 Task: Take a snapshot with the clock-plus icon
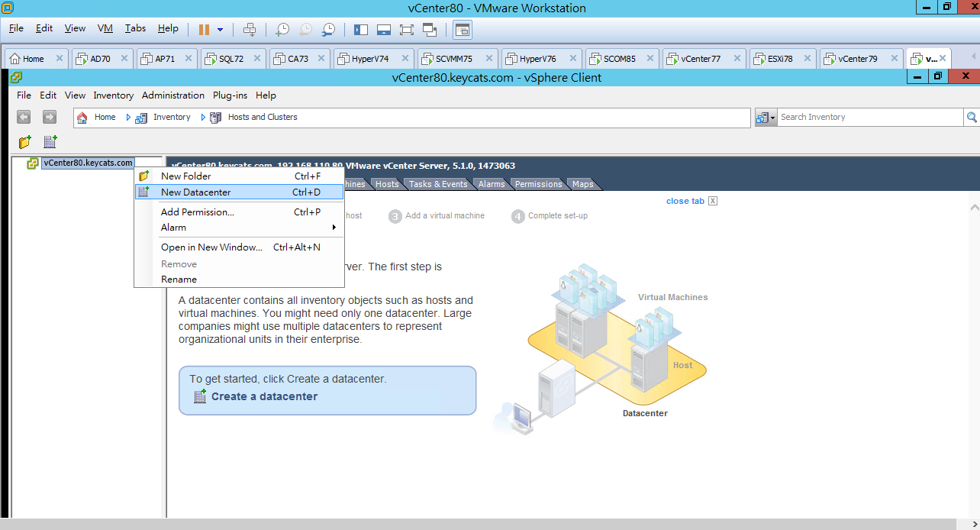[282, 30]
